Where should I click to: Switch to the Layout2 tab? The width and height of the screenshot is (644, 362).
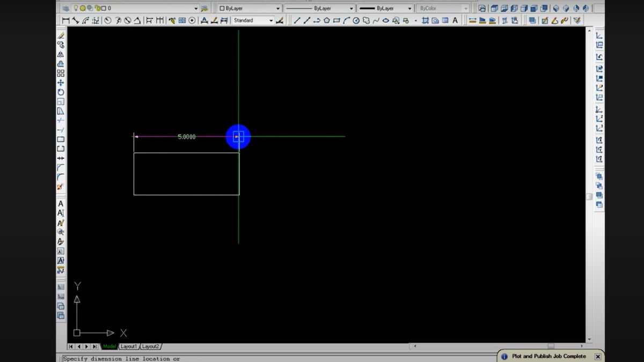(x=151, y=346)
